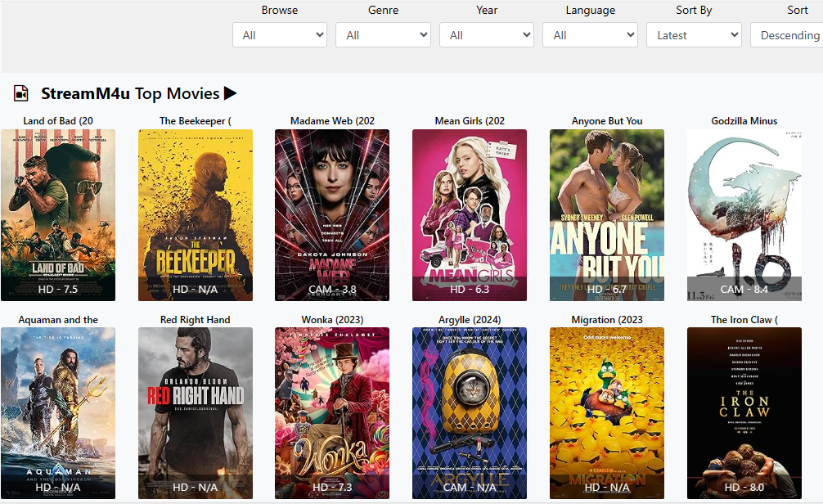Expand the Year filter dropdown
The image size is (823, 504).
487,35
